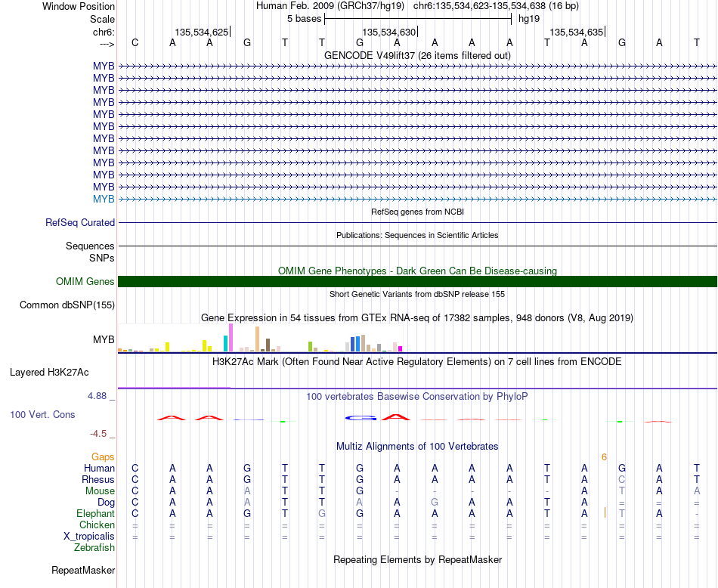The height and width of the screenshot is (588, 718).
Task: Select the Elephant alignment row label
Action: pyautogui.click(x=96, y=513)
